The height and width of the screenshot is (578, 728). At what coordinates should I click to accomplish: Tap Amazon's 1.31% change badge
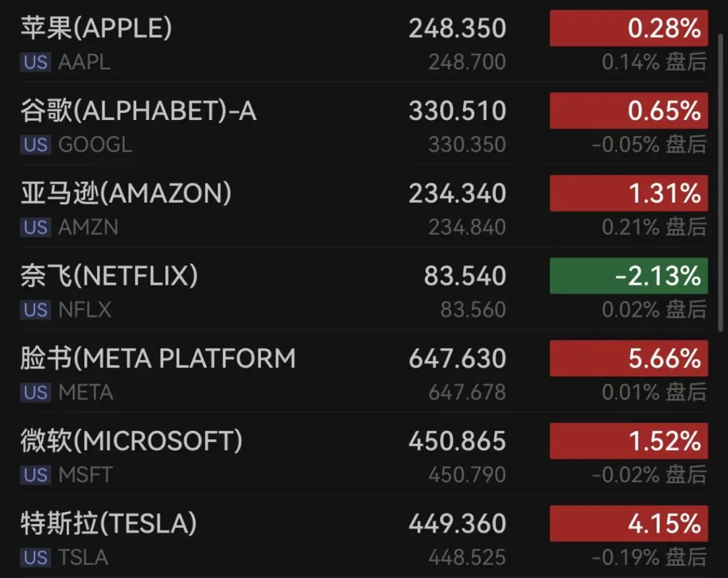[x=628, y=193]
